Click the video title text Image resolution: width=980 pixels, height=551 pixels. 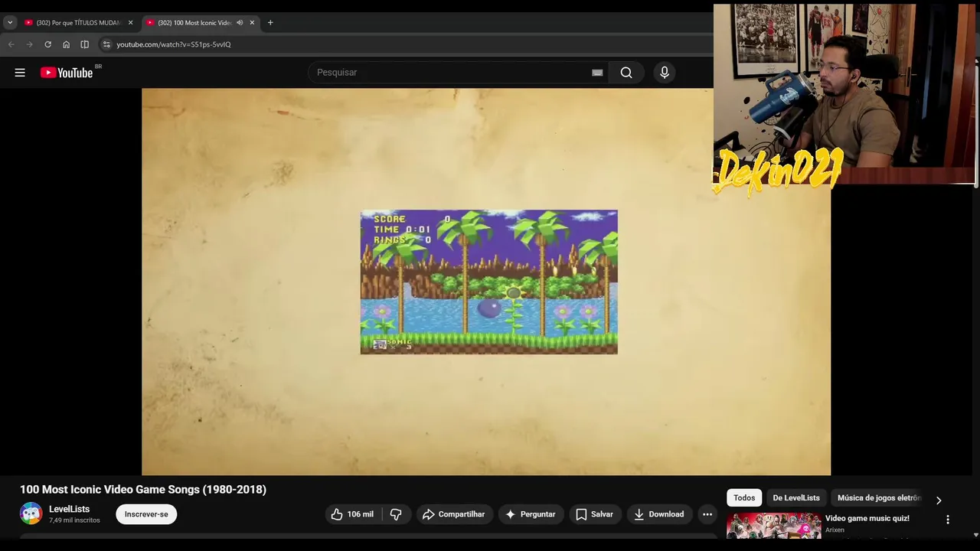143,490
